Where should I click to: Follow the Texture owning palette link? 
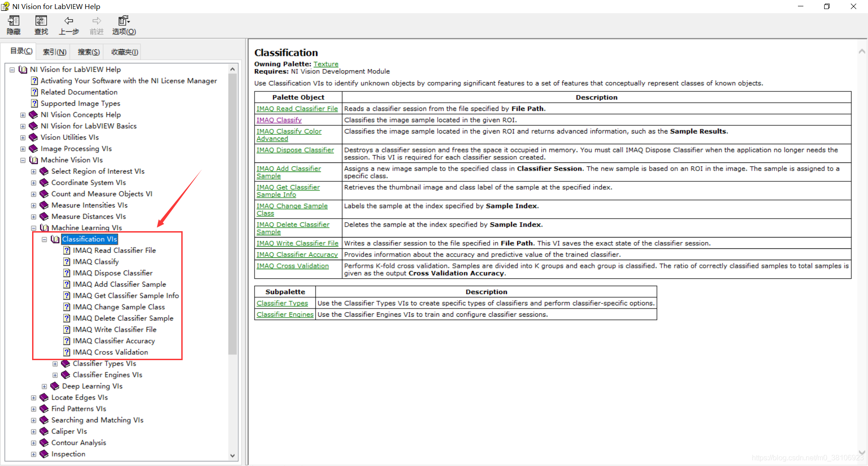point(326,64)
